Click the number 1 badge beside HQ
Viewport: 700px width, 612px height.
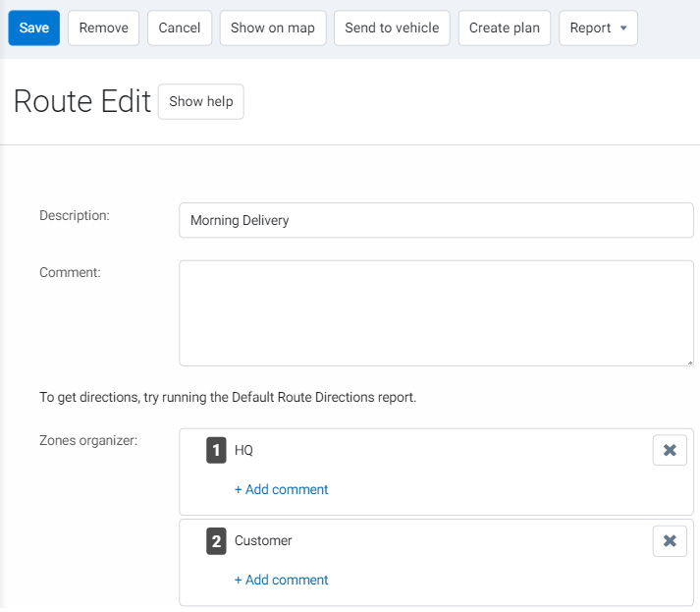click(x=216, y=450)
